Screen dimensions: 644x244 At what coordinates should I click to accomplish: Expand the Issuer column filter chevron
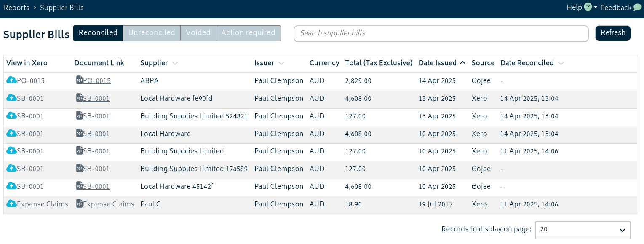281,64
